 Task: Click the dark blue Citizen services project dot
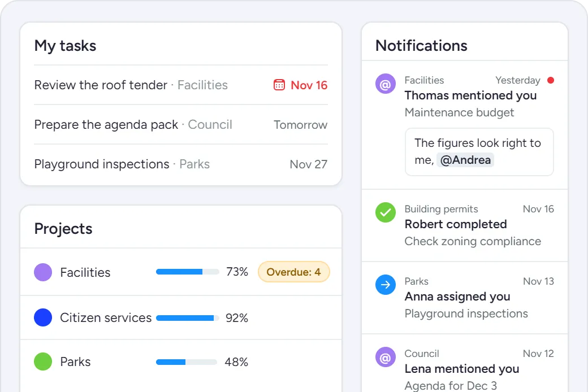[43, 317]
